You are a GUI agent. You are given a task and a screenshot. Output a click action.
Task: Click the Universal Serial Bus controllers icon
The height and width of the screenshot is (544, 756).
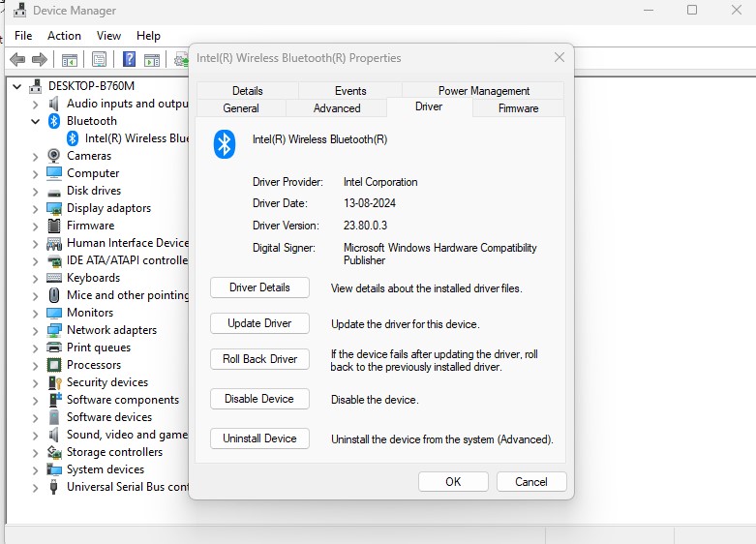tap(55, 487)
